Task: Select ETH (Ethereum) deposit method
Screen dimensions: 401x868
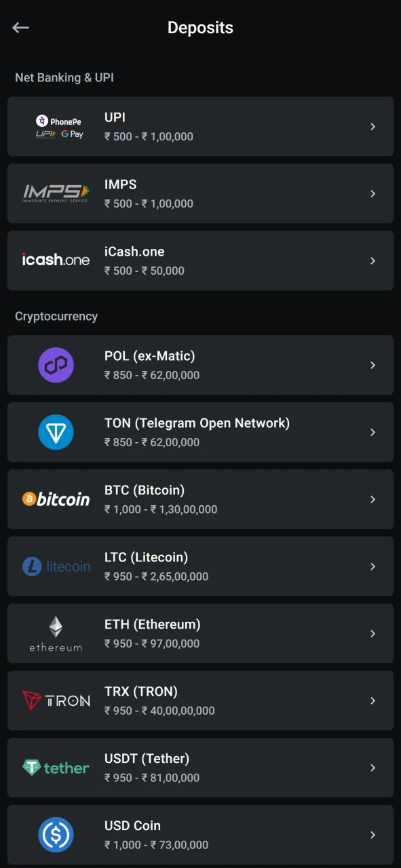Action: pos(200,633)
